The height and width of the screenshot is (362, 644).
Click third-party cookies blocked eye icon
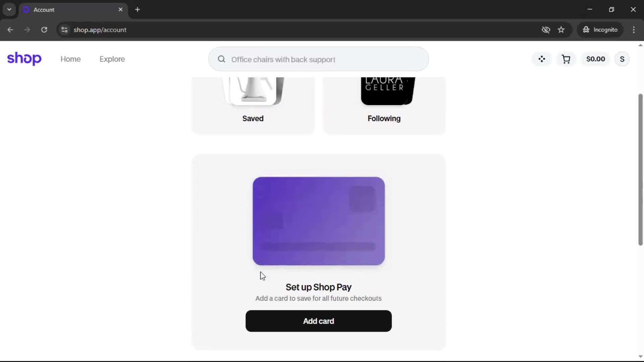546,30
